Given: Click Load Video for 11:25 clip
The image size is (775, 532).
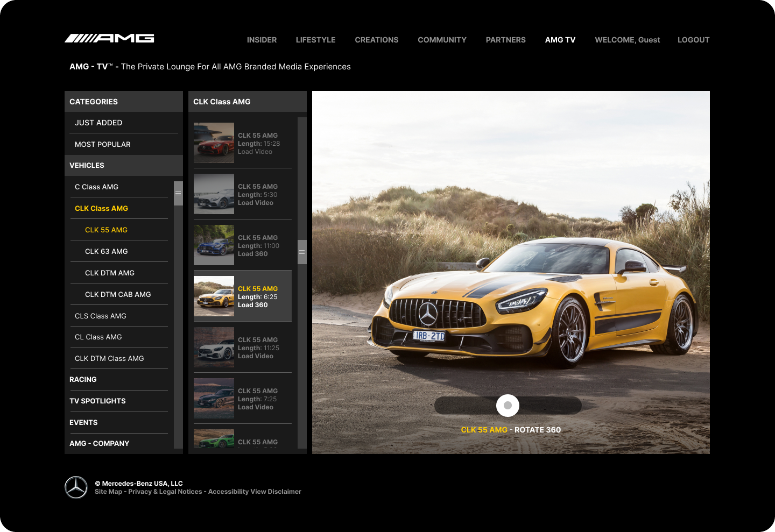Looking at the screenshot, I should click(x=256, y=356).
